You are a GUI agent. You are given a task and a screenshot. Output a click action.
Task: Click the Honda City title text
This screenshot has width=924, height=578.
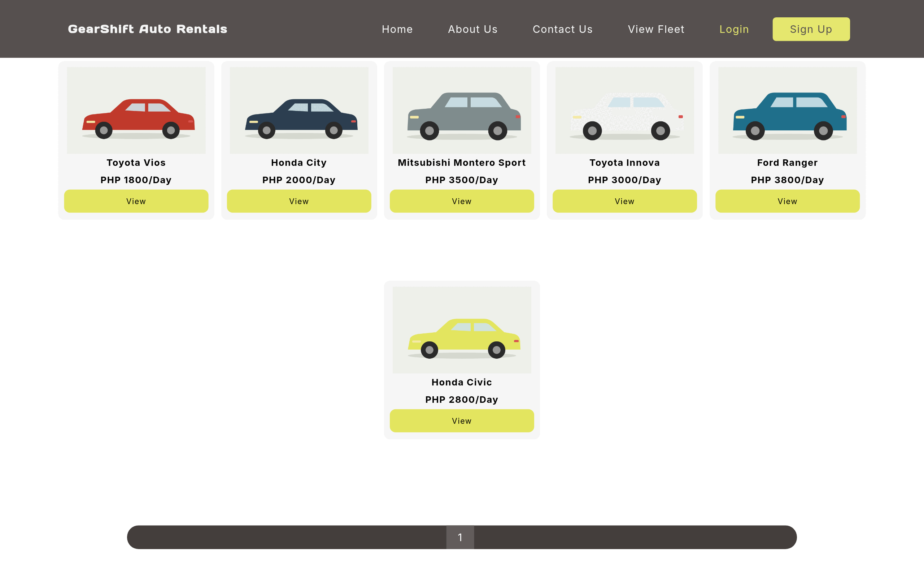(x=299, y=163)
